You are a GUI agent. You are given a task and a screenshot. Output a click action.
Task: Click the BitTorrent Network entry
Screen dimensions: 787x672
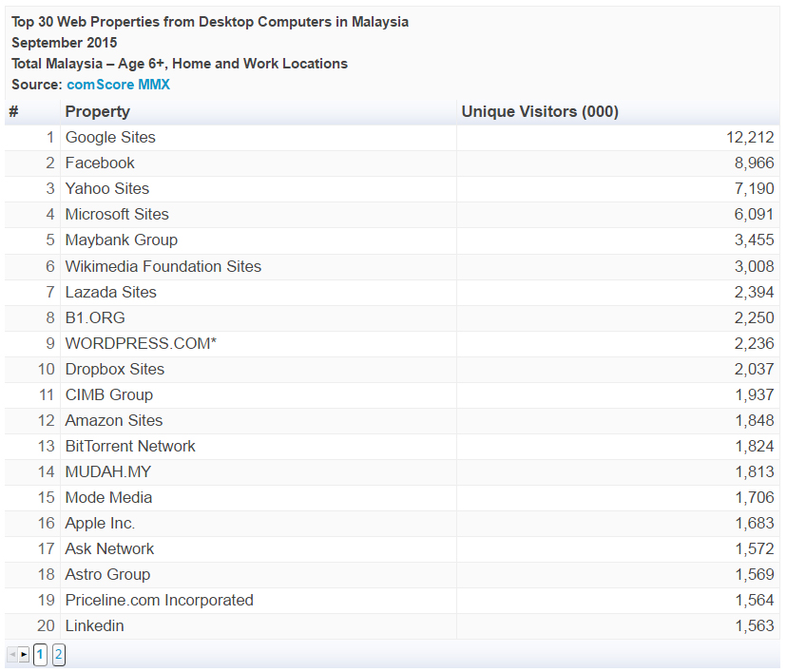[130, 446]
